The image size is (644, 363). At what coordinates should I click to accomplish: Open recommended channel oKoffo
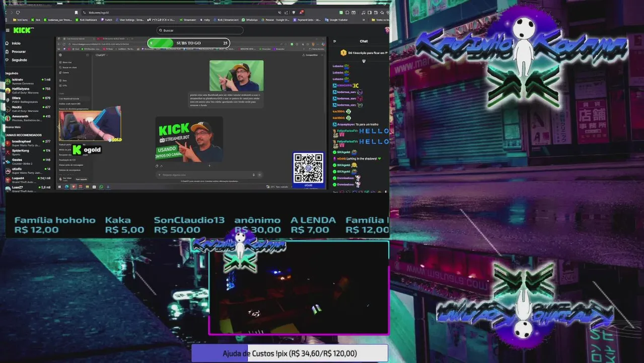[x=28, y=170]
